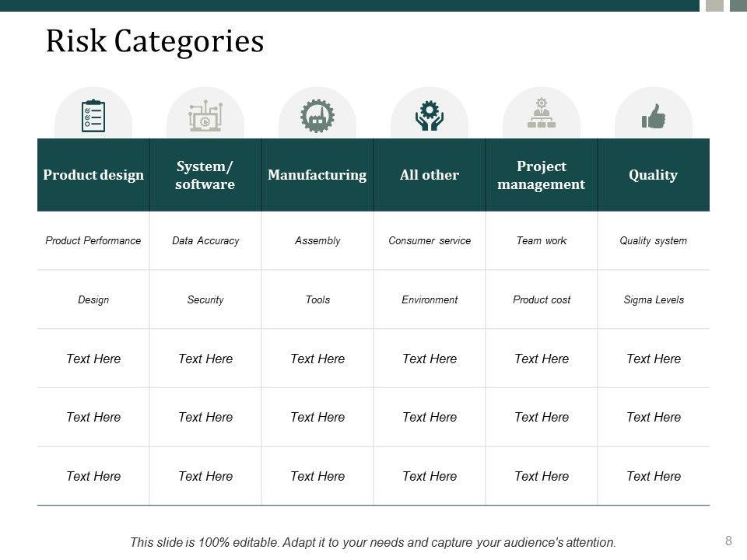Click the Consumer service cell
Viewport: 747px width, 560px height.
[430, 240]
